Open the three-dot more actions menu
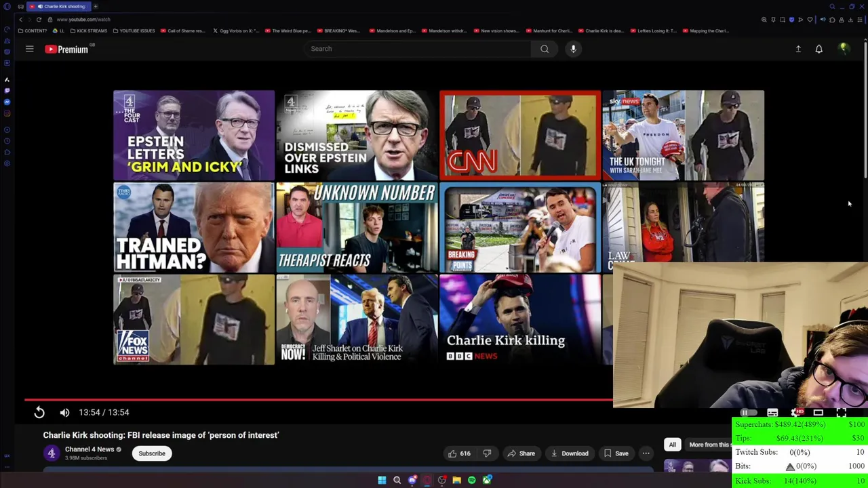Screen dimensions: 868x488 click(646, 453)
